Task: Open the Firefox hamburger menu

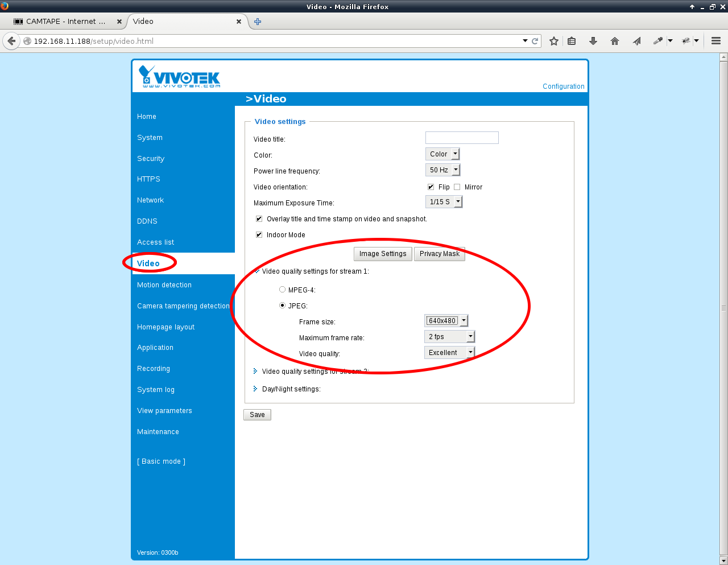Action: (716, 41)
